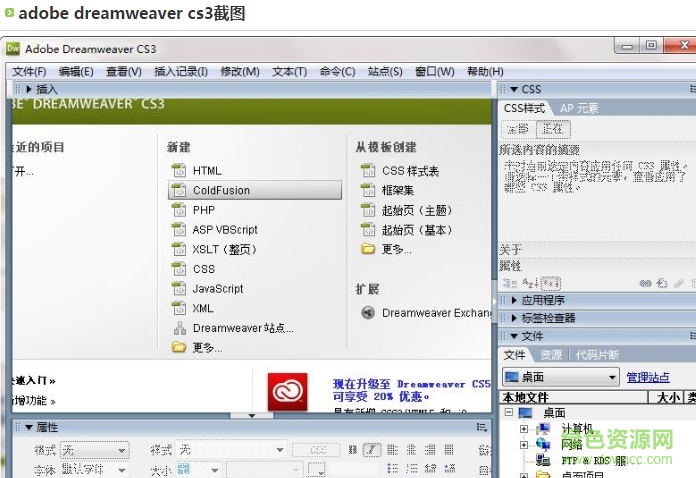Screen dimensions: 696x478
Task: Click the Dreamweaver 站点 site icon
Action: coord(180,328)
